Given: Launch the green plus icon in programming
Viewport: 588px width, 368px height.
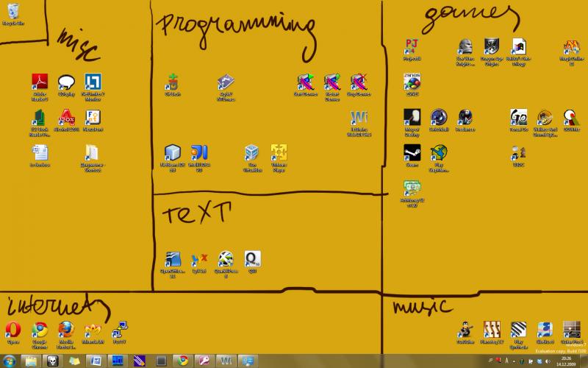Looking at the screenshot, I should coord(173,82).
